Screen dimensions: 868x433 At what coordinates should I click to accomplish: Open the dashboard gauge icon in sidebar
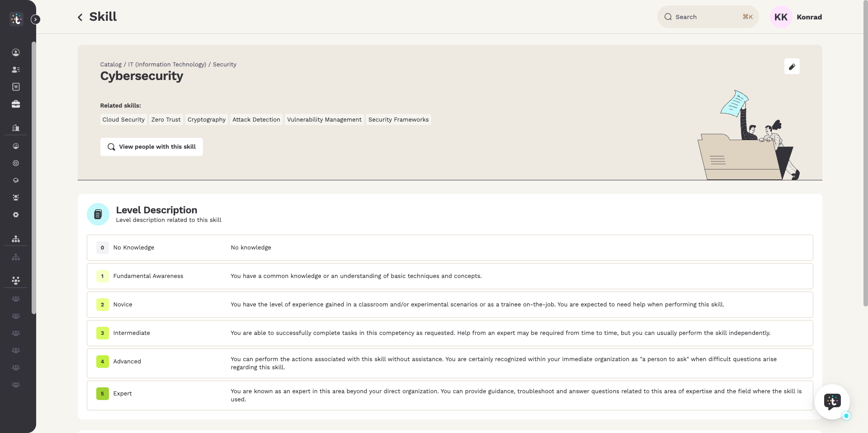(16, 146)
